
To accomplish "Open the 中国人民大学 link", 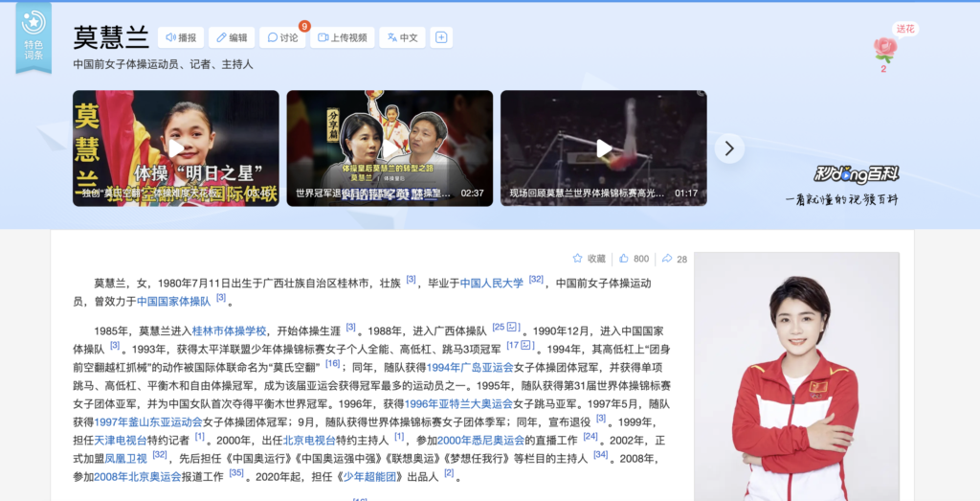I will click(x=492, y=284).
